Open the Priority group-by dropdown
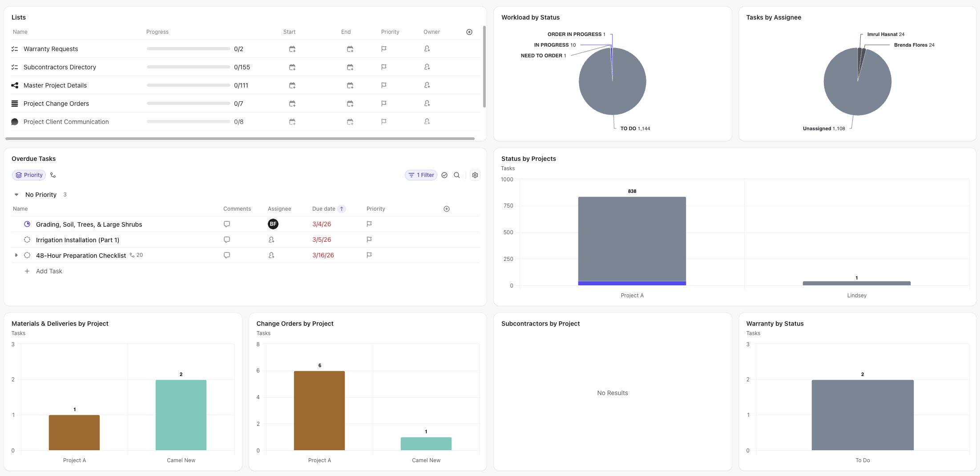The width and height of the screenshot is (980, 476). coord(29,175)
